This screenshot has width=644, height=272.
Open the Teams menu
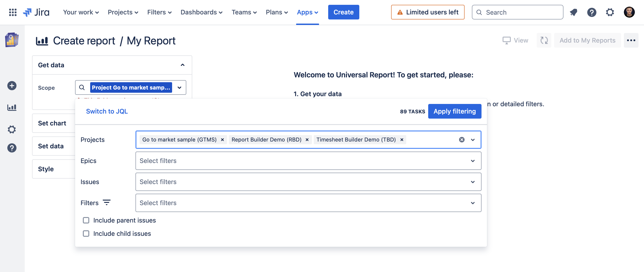pyautogui.click(x=244, y=12)
